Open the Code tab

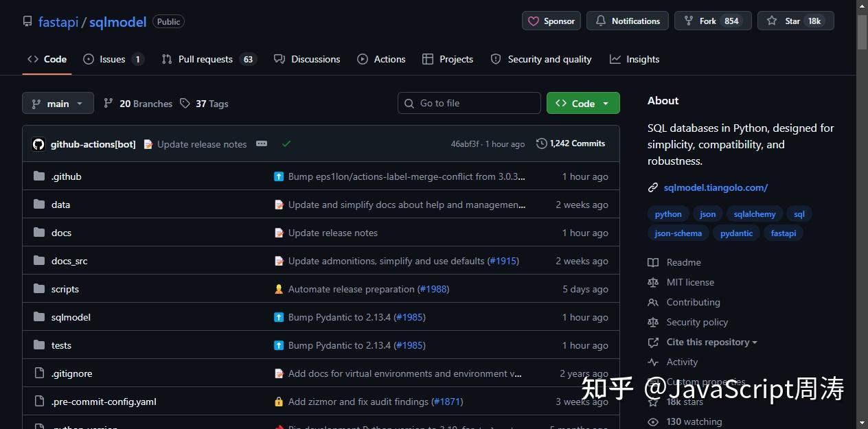point(47,59)
